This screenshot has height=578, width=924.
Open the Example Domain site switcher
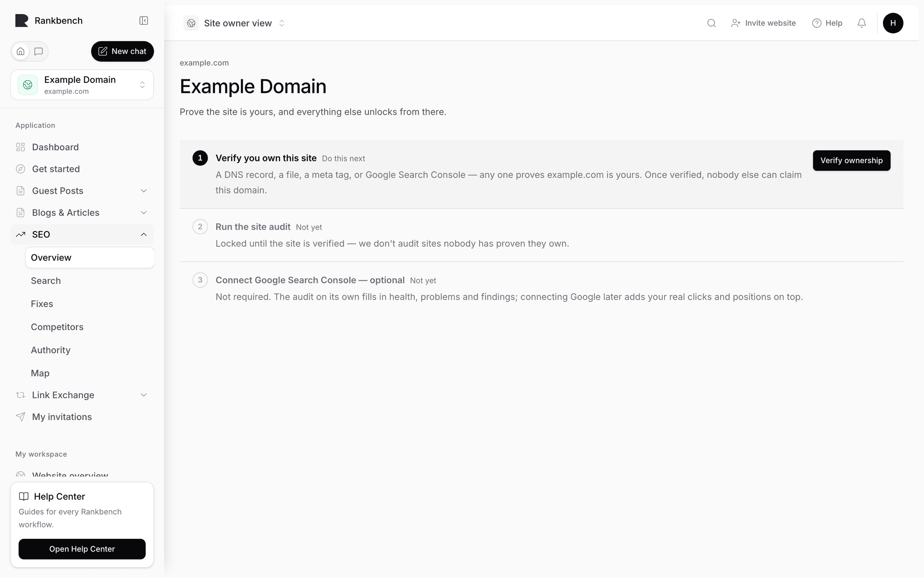coord(82,85)
